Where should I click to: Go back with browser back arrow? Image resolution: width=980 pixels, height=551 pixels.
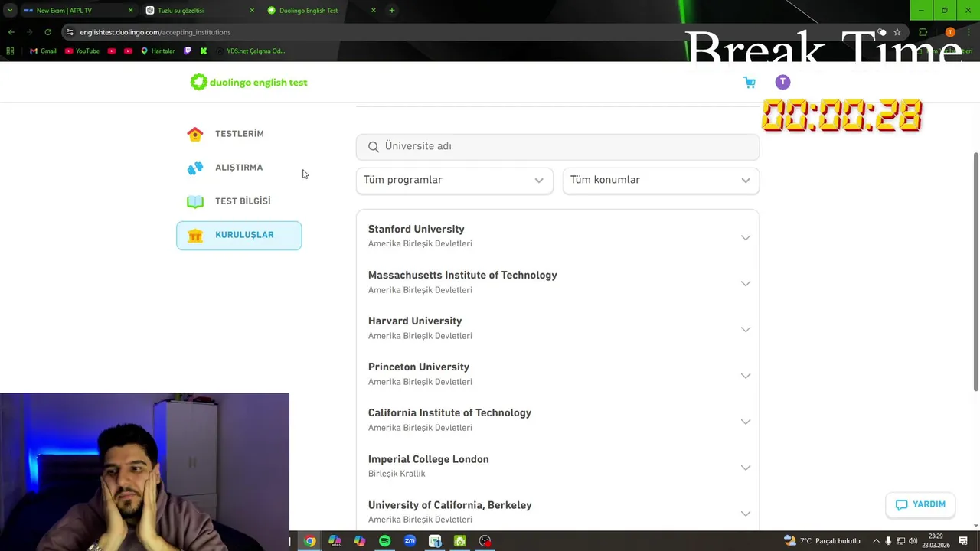click(x=11, y=32)
